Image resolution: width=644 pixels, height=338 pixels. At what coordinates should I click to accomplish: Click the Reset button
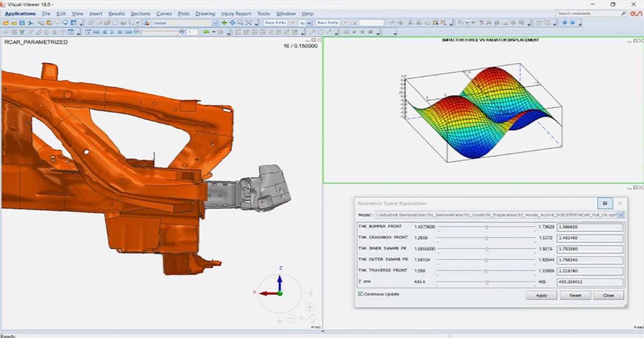coord(575,296)
